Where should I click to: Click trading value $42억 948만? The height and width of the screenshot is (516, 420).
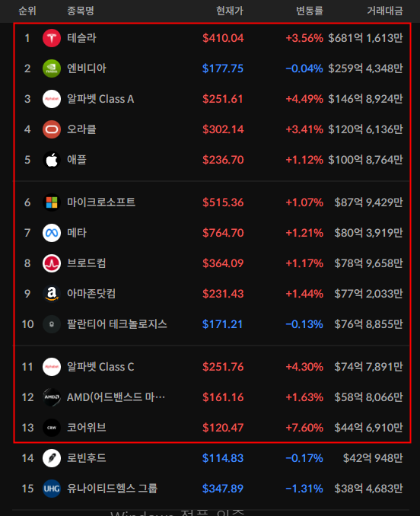coord(373,458)
